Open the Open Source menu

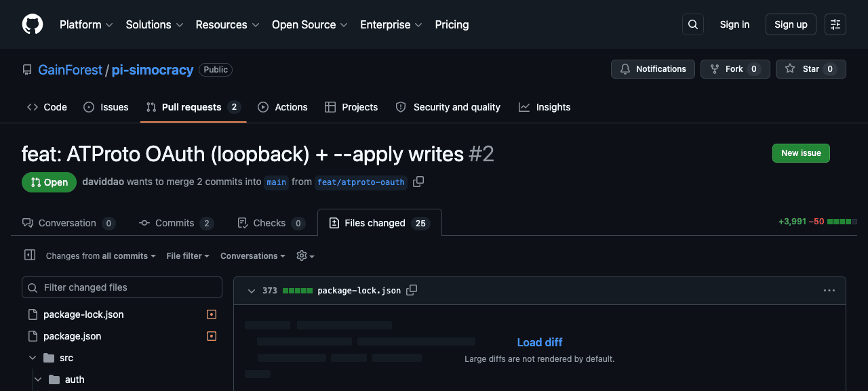coord(310,24)
